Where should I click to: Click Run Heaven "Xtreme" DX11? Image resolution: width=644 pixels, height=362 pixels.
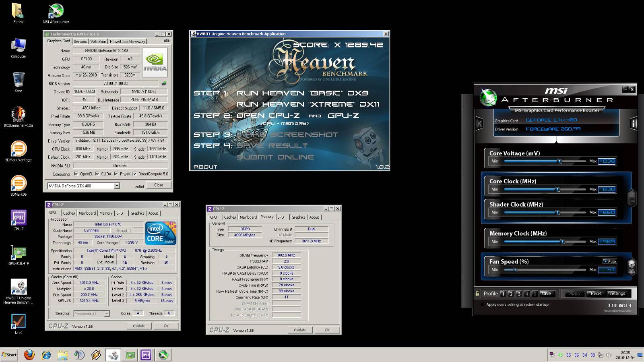tap(308, 104)
